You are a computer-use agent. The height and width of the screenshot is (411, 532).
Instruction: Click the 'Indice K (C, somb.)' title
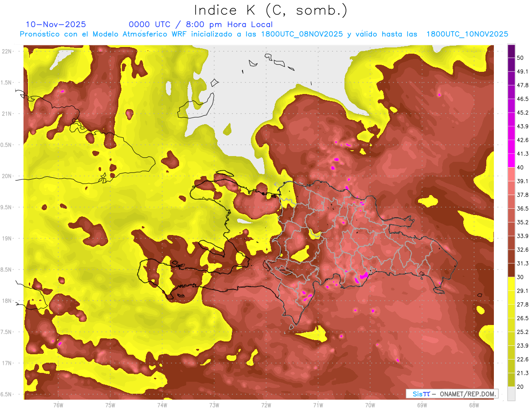[x=270, y=11]
